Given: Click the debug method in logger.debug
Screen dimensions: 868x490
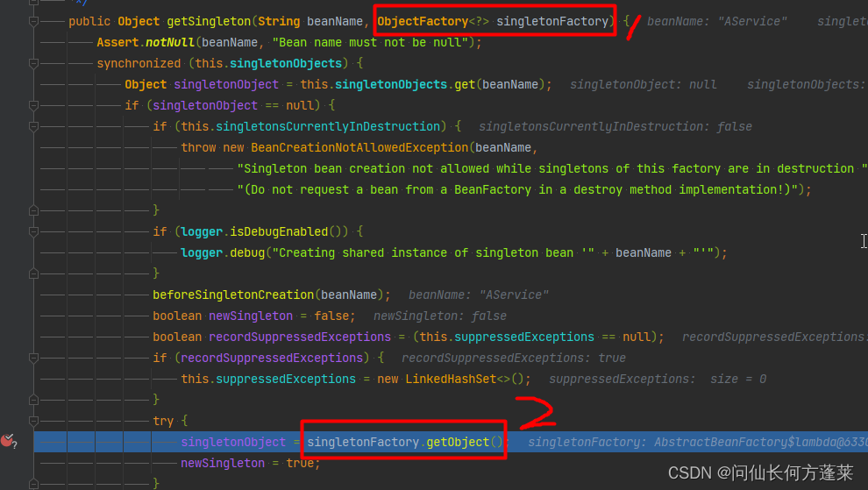Looking at the screenshot, I should 247,253.
